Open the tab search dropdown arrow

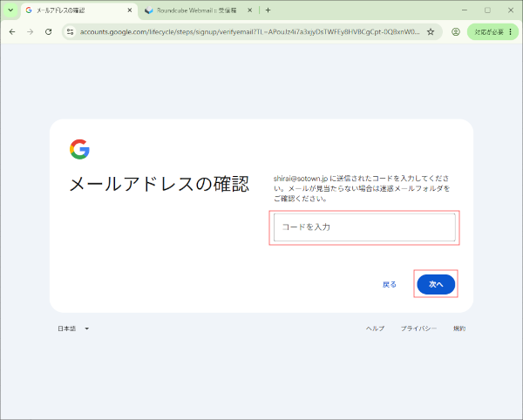[x=10, y=10]
